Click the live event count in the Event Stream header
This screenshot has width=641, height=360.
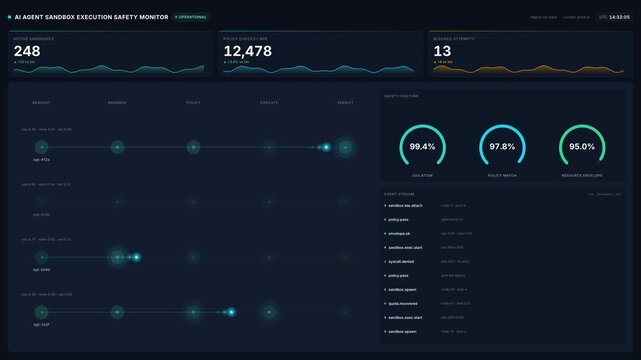coord(604,194)
